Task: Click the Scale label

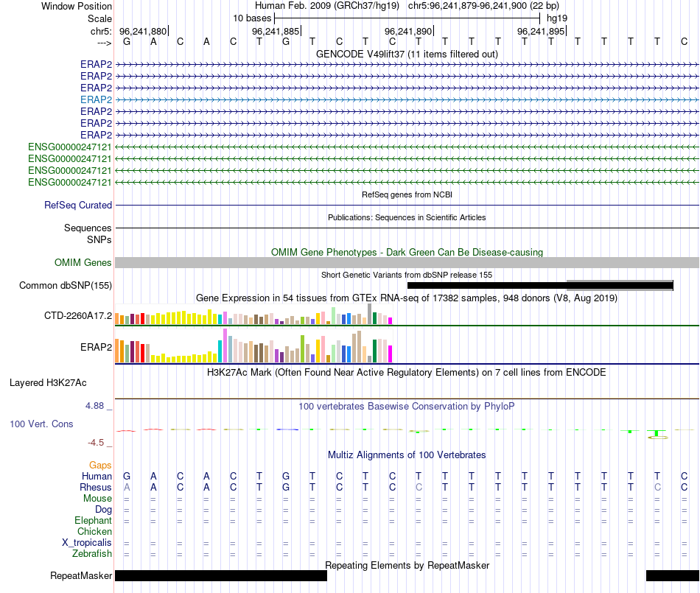Action: click(99, 18)
